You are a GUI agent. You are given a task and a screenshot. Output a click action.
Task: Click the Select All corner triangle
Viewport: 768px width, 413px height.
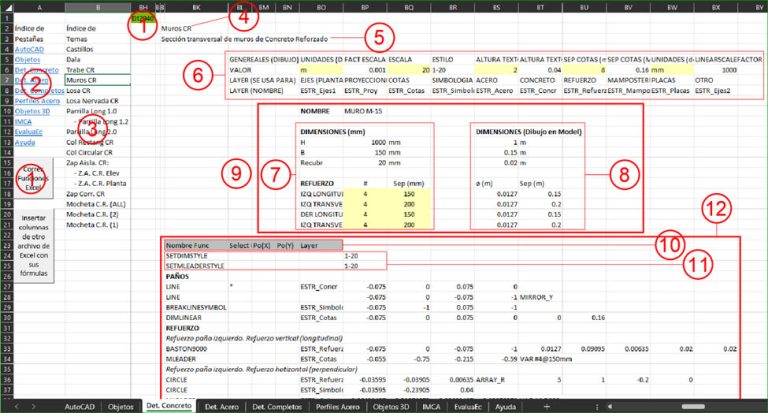pos(6,7)
